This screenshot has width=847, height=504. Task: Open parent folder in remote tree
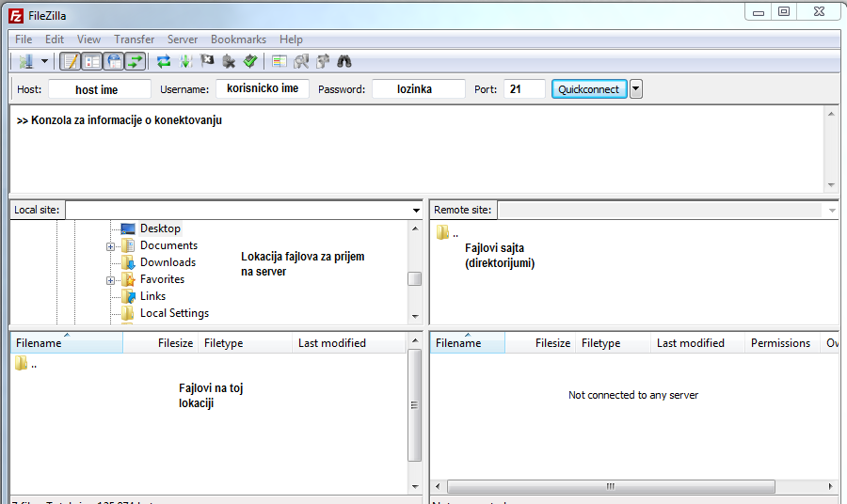pyautogui.click(x=448, y=232)
